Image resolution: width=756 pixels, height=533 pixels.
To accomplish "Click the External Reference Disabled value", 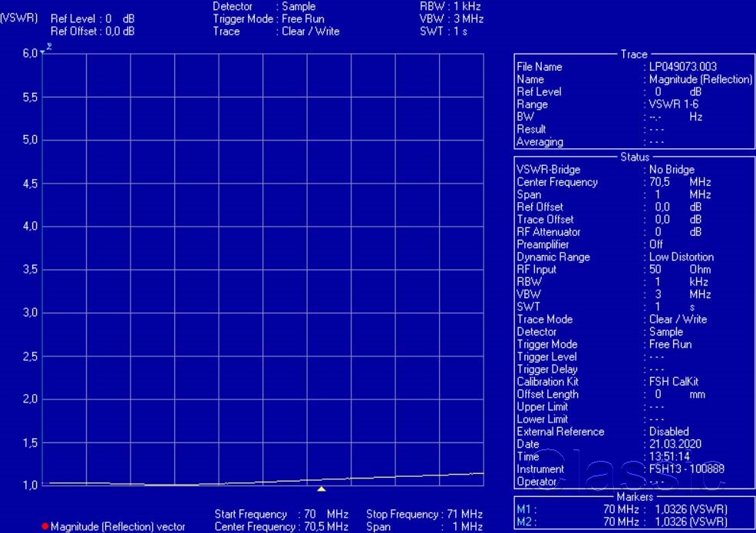I will [669, 432].
